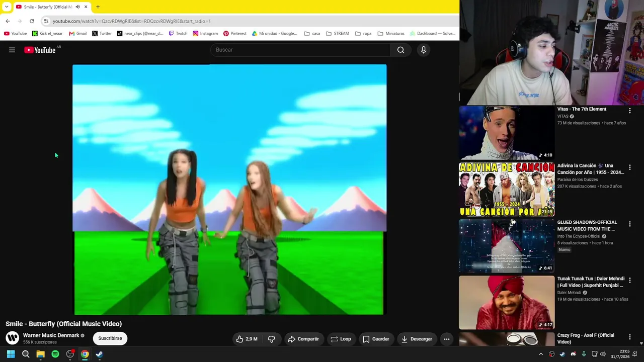The image size is (644, 362).
Task: Play the Adivina la Canción thumbnail
Action: tap(507, 189)
